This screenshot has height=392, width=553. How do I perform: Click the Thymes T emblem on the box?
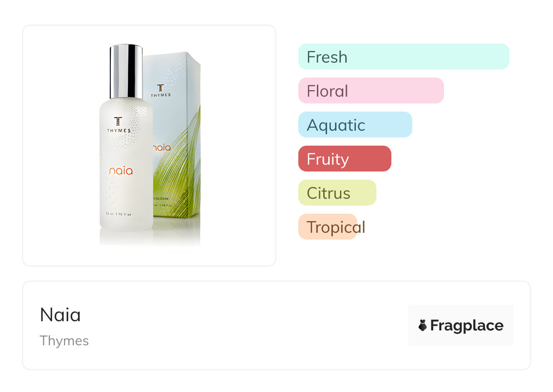[x=160, y=88]
